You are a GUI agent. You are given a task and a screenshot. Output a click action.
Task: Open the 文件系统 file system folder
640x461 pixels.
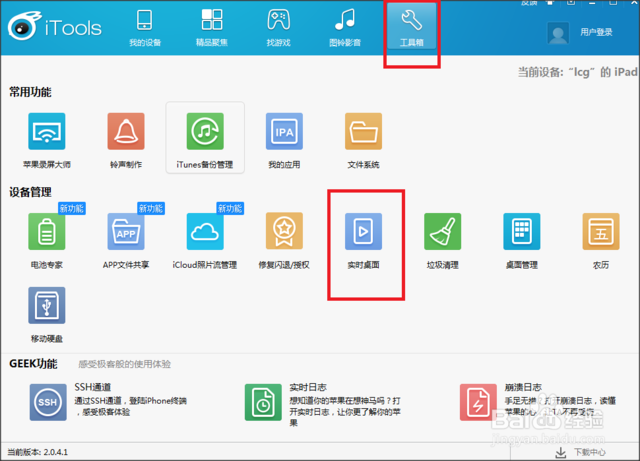(x=363, y=132)
